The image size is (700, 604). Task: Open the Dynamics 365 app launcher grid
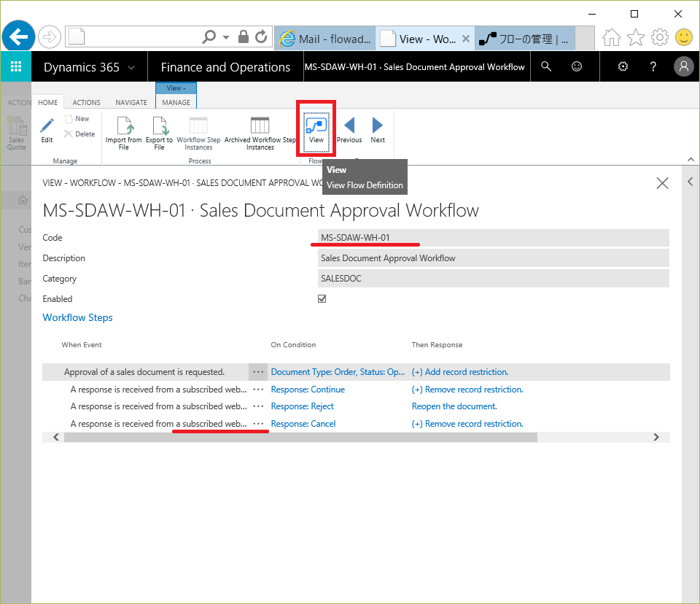(x=16, y=66)
